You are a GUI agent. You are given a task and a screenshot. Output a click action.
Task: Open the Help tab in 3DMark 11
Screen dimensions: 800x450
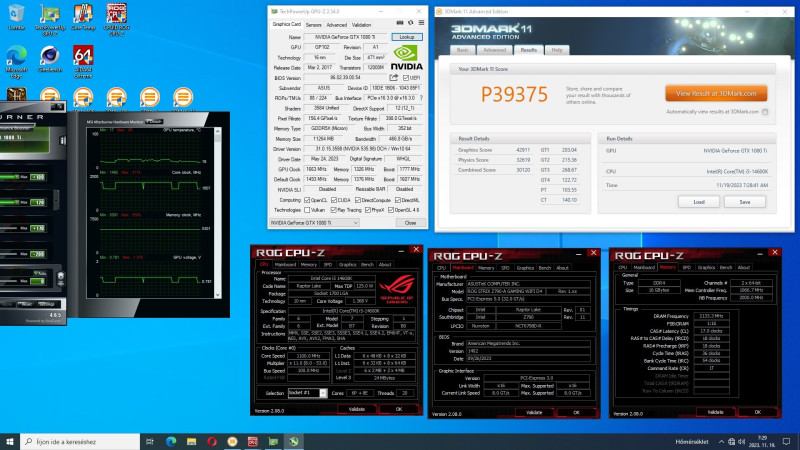point(557,50)
